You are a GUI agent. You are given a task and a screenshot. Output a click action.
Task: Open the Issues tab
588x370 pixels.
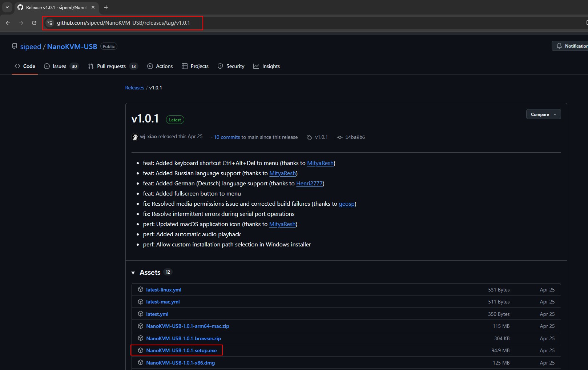pos(61,66)
